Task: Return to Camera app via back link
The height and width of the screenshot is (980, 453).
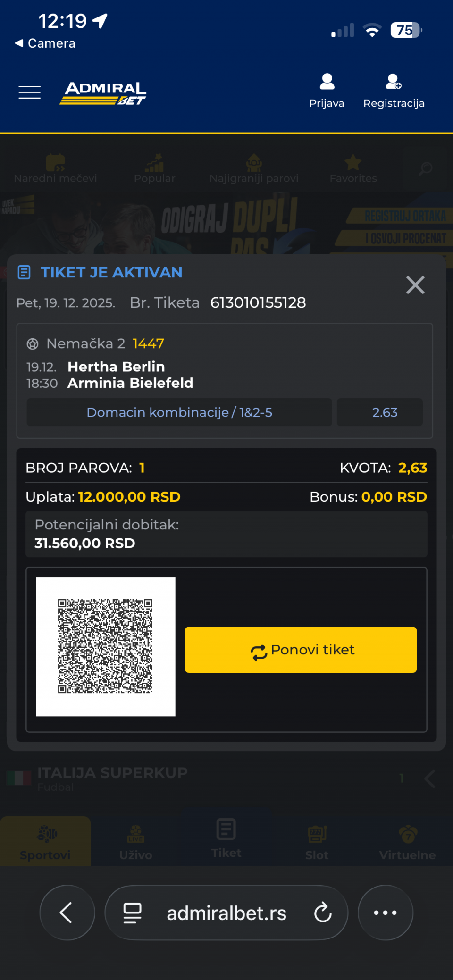Action: [45, 43]
